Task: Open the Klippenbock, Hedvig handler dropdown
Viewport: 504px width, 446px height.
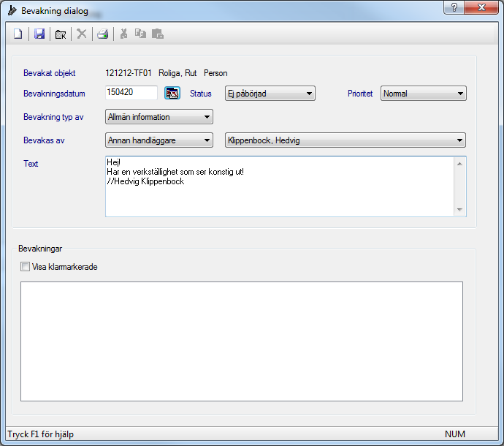Action: [x=345, y=140]
